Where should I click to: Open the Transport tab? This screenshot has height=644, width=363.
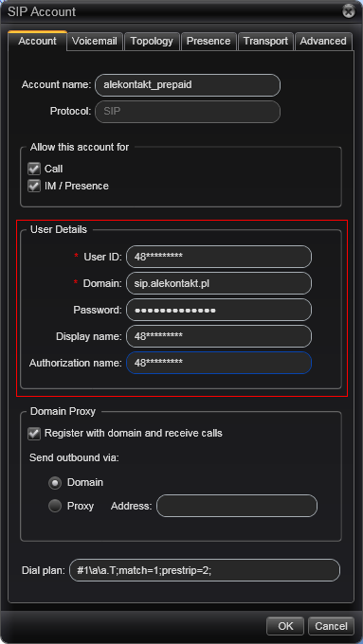point(265,41)
